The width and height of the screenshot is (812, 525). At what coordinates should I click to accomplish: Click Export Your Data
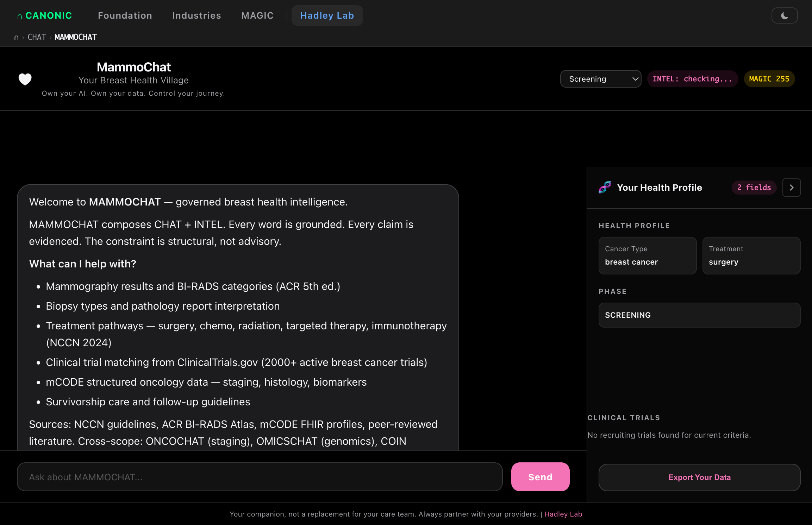699,477
